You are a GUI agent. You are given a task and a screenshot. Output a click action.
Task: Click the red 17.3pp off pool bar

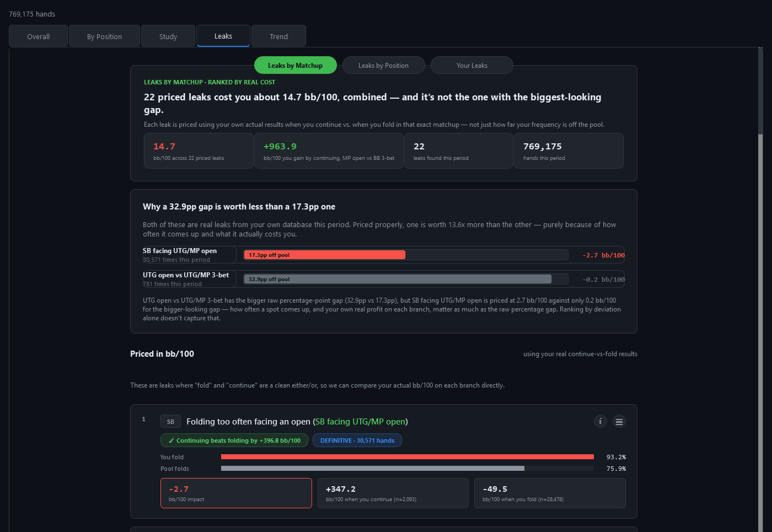(324, 255)
